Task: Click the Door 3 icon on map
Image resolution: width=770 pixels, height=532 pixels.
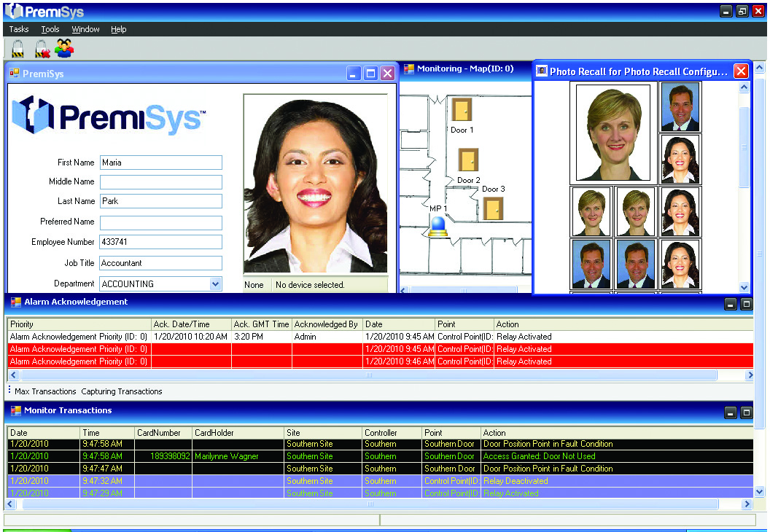Action: coord(493,208)
